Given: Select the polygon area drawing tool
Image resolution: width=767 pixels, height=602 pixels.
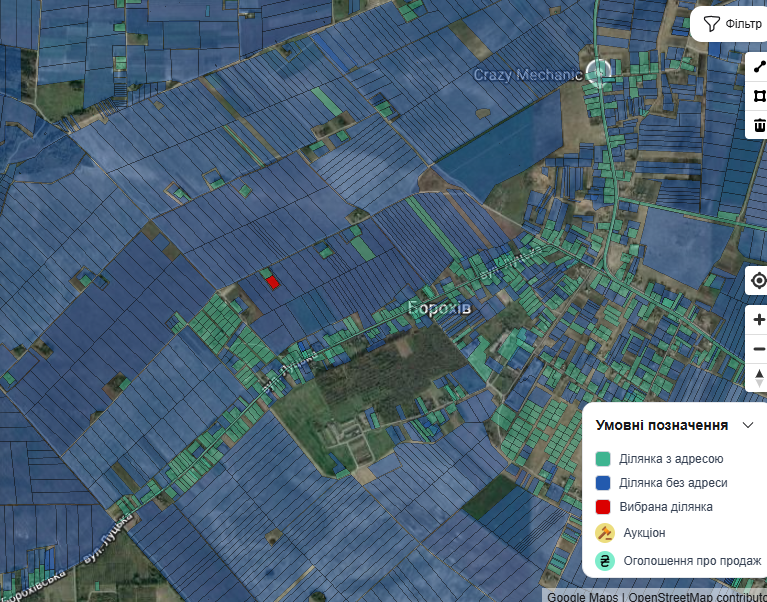Looking at the screenshot, I should 759,96.
